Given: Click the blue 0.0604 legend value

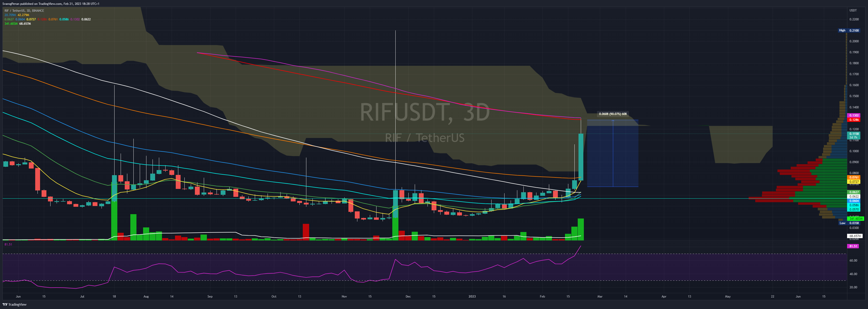Looking at the screenshot, I should [20, 20].
